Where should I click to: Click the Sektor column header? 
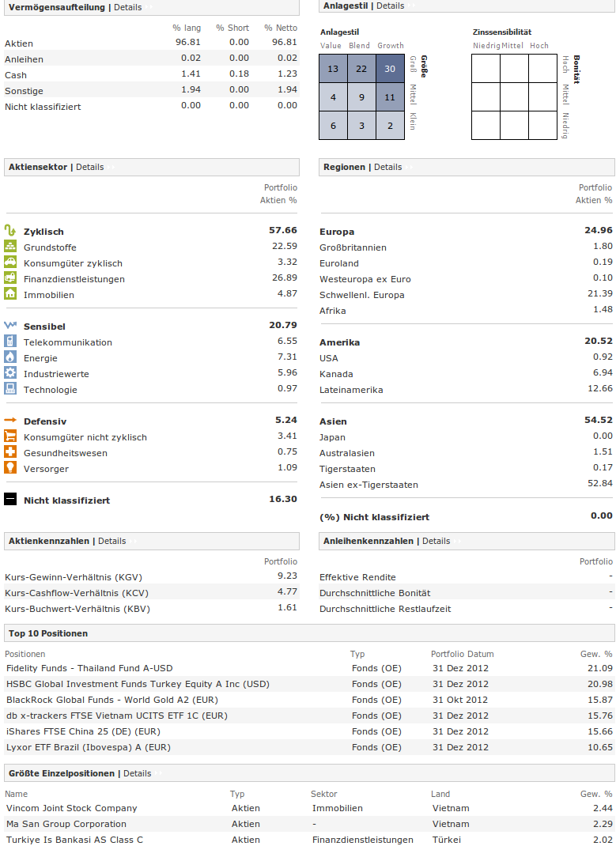(324, 794)
